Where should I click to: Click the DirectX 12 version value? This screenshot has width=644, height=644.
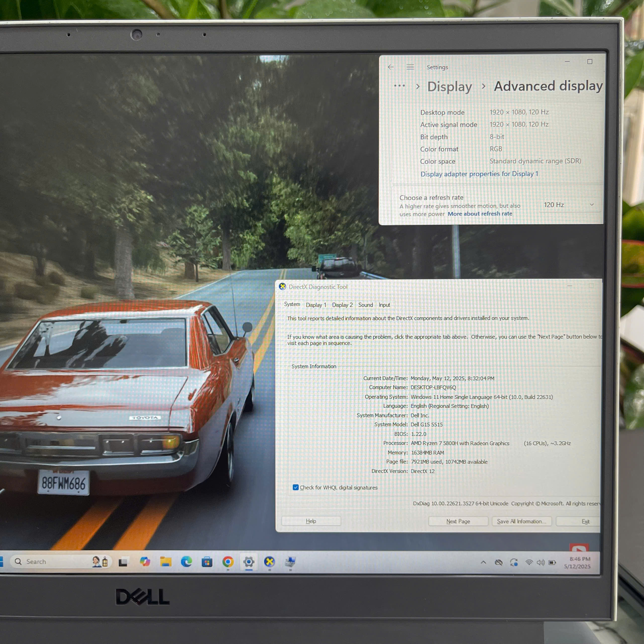[x=423, y=471]
